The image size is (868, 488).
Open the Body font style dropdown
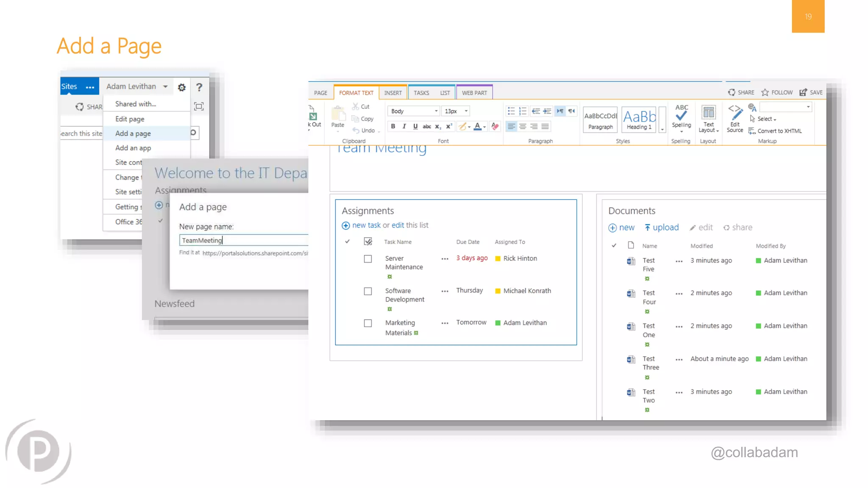[414, 111]
